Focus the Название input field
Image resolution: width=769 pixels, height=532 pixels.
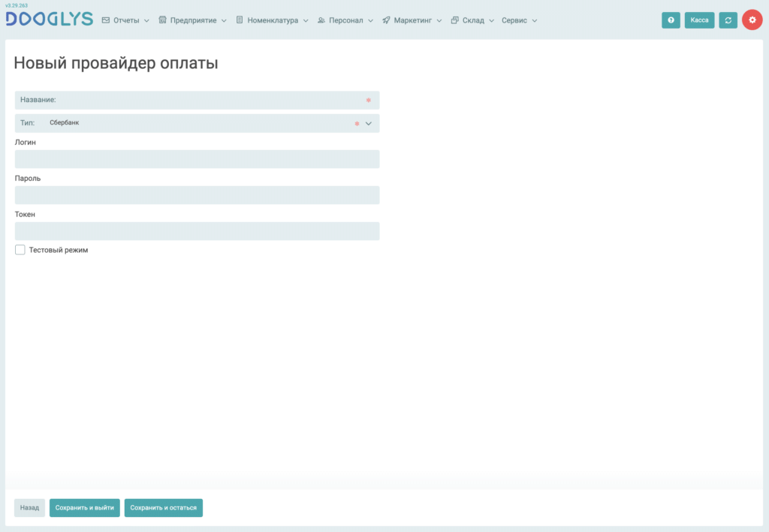[x=198, y=100]
